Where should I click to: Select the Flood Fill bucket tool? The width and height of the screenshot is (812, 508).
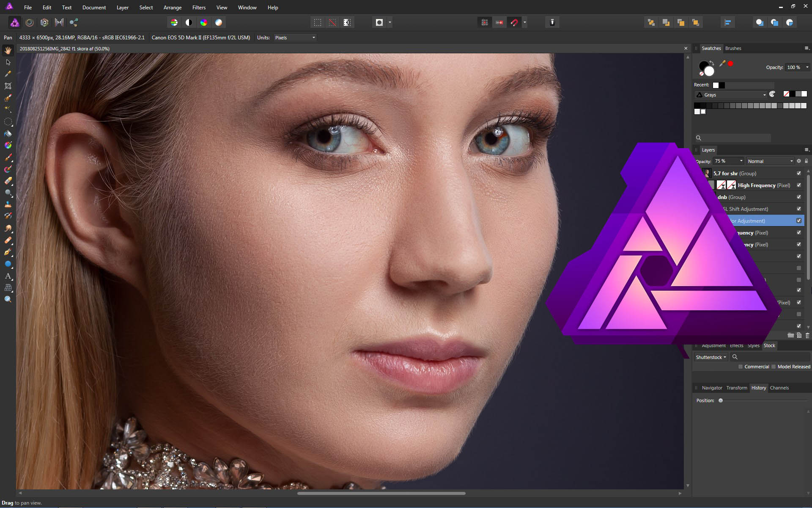point(8,134)
